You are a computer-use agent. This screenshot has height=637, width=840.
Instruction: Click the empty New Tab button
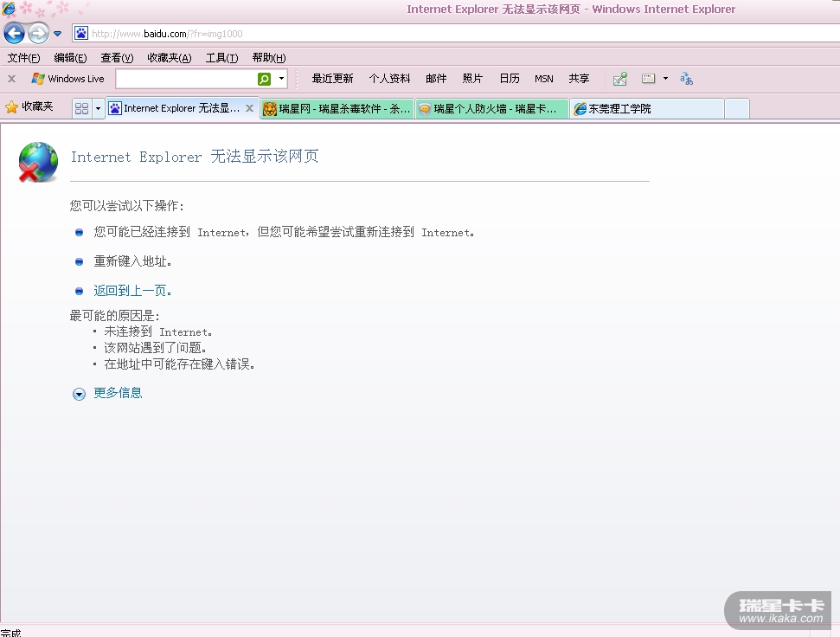pyautogui.click(x=737, y=109)
